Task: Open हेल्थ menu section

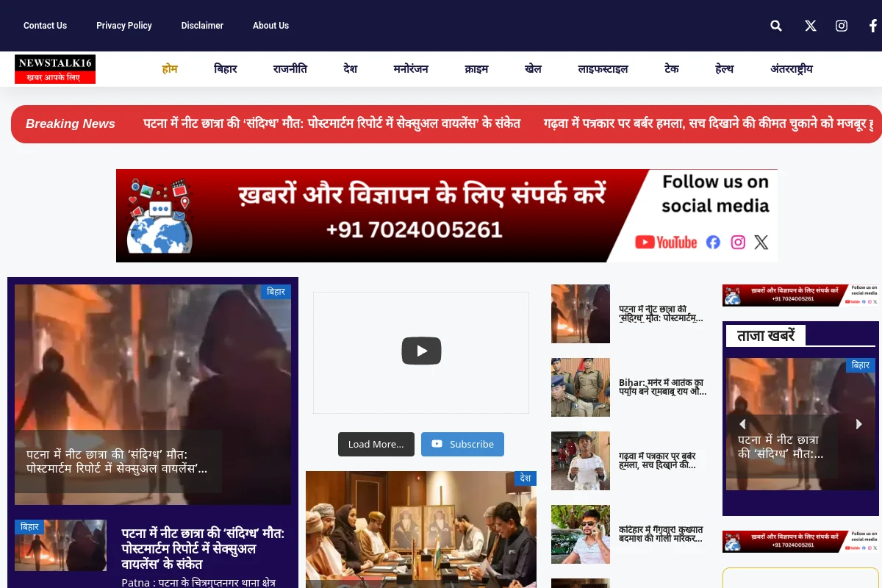Action: [x=725, y=69]
